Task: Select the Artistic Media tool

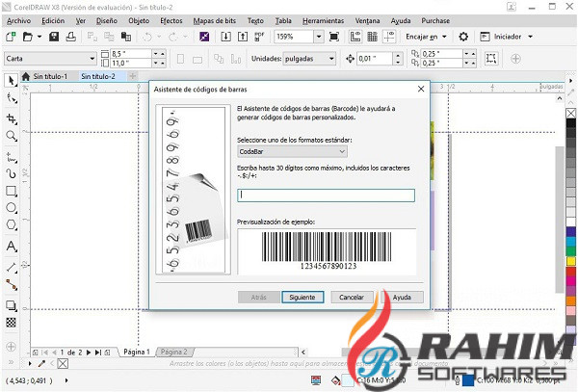Action: click(11, 173)
